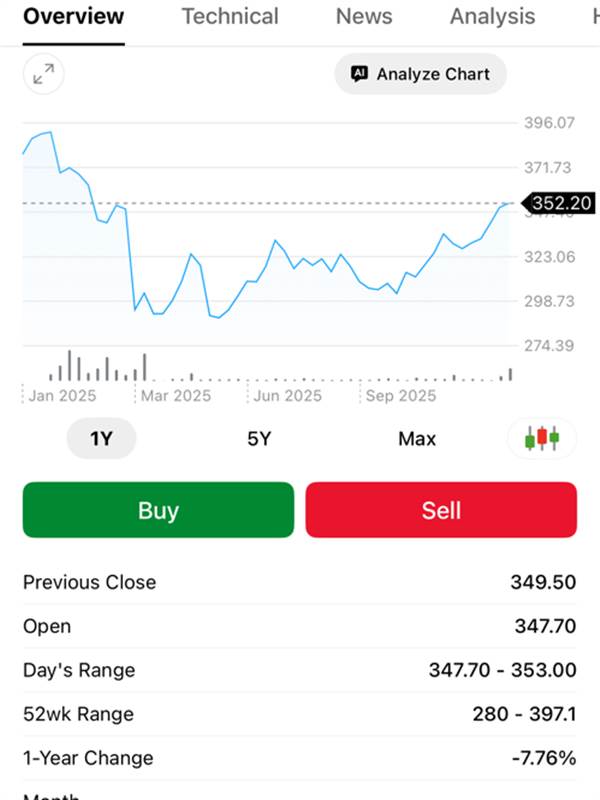Click the 396.07 price axis label

click(549, 123)
